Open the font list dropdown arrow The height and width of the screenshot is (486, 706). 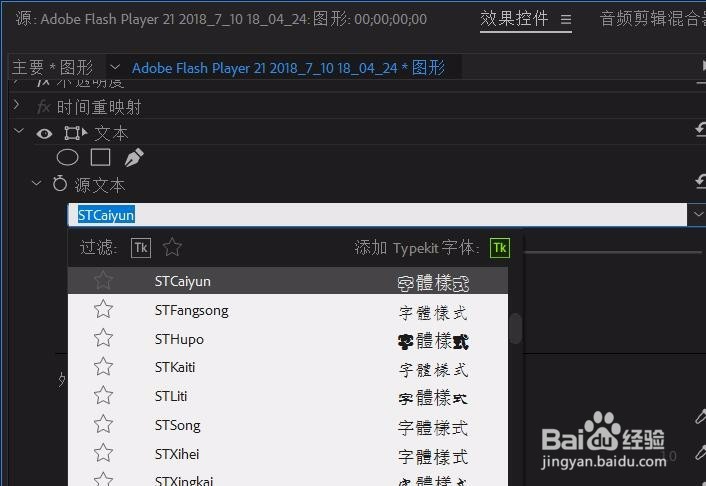(697, 214)
